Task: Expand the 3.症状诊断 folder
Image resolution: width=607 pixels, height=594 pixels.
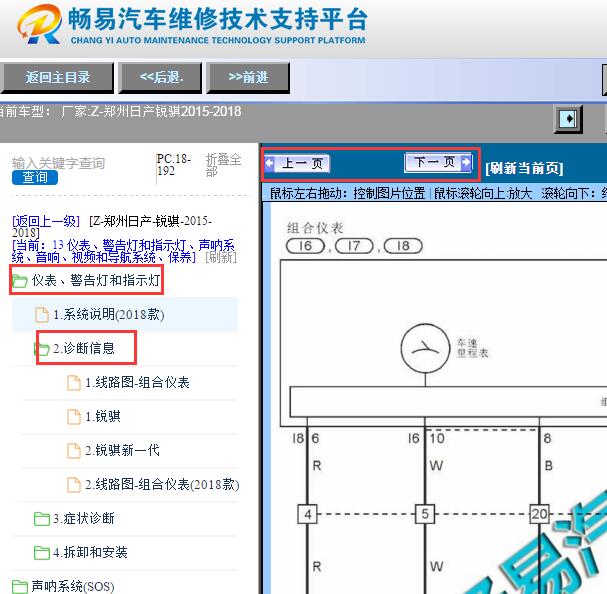Action: click(84, 518)
